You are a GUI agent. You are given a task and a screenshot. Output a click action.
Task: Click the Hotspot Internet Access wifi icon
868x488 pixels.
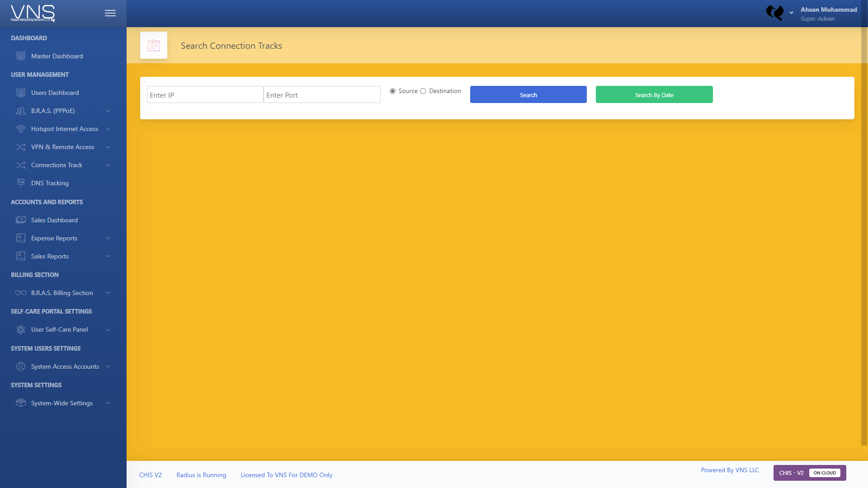[x=21, y=129]
